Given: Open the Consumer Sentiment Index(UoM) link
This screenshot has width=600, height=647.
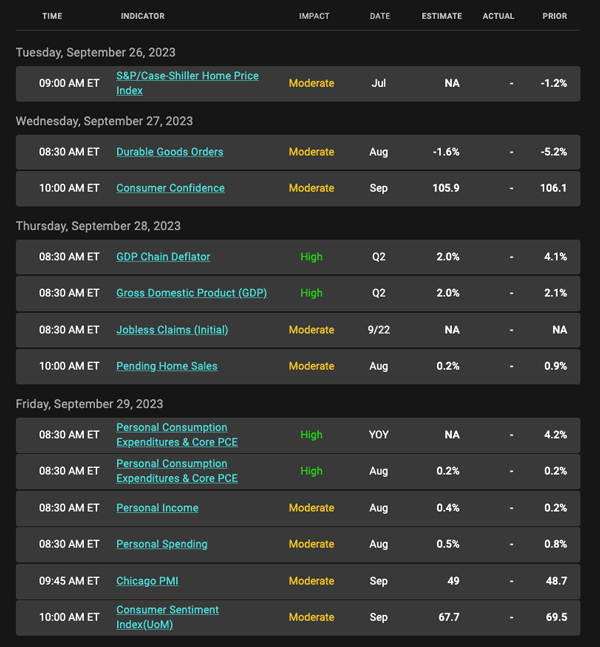Looking at the screenshot, I should pyautogui.click(x=168, y=617).
